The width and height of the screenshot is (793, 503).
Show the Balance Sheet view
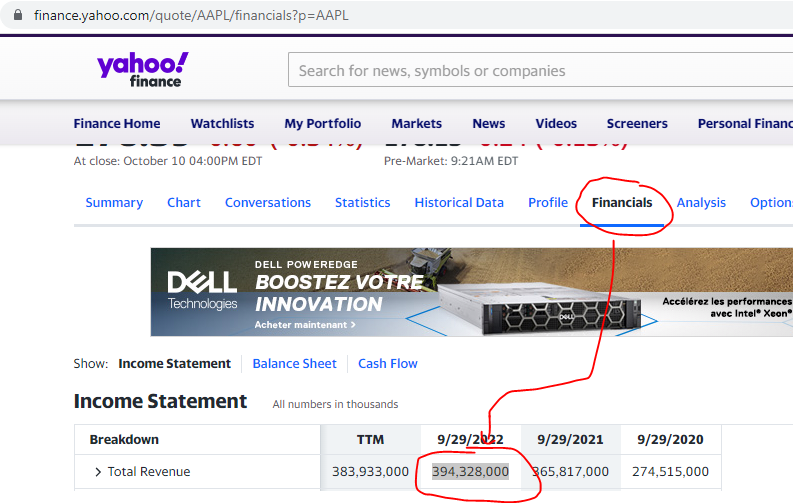294,363
